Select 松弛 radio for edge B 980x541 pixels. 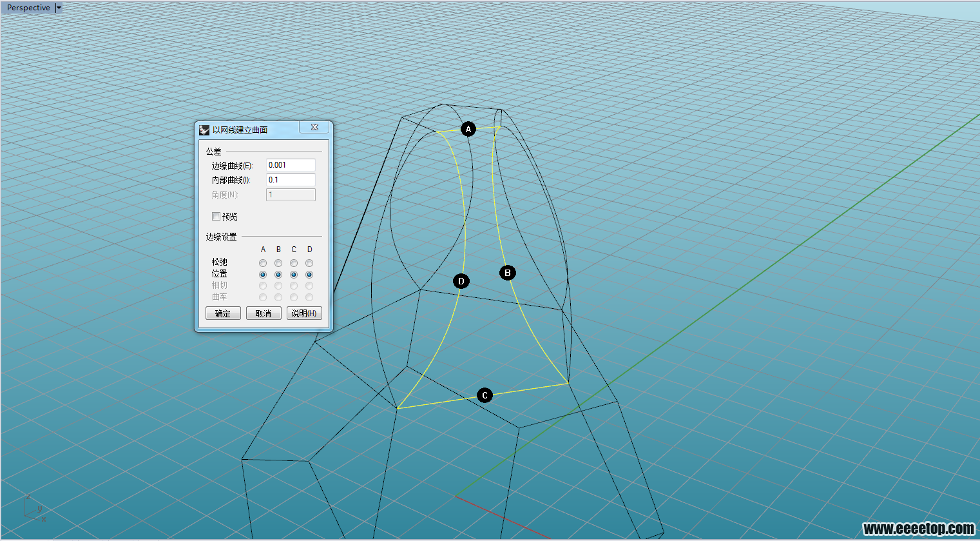click(x=278, y=263)
